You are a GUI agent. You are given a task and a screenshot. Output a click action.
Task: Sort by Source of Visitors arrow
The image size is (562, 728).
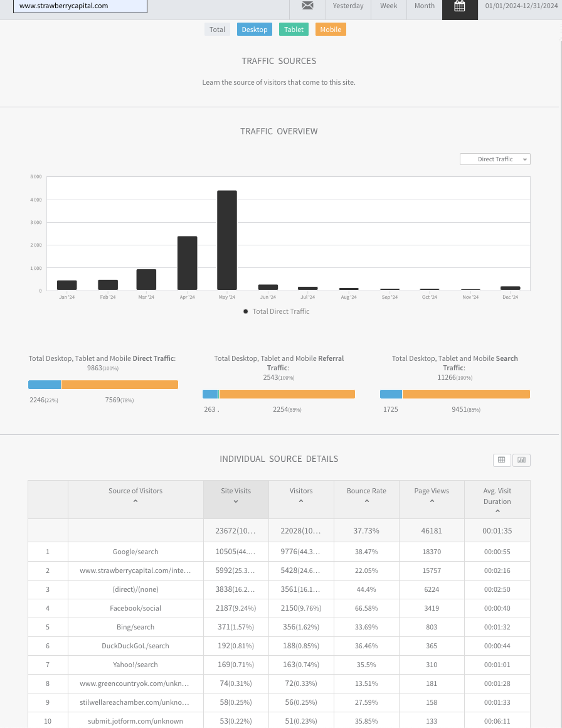click(x=135, y=501)
